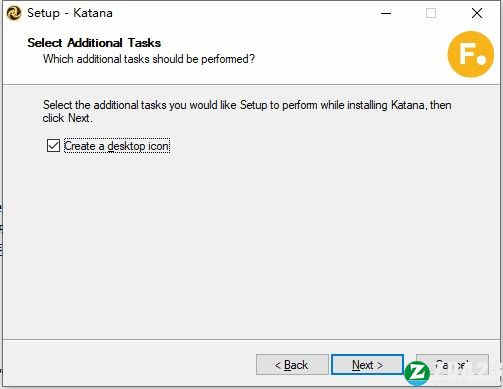Click the 'click Next.' instruction line
The height and width of the screenshot is (389, 503).
click(x=67, y=118)
